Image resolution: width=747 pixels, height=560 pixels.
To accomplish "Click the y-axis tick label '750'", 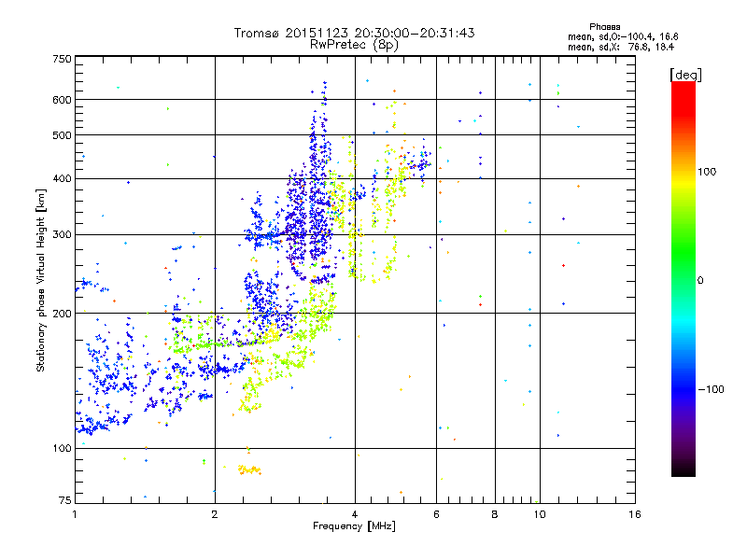I will [x=62, y=59].
